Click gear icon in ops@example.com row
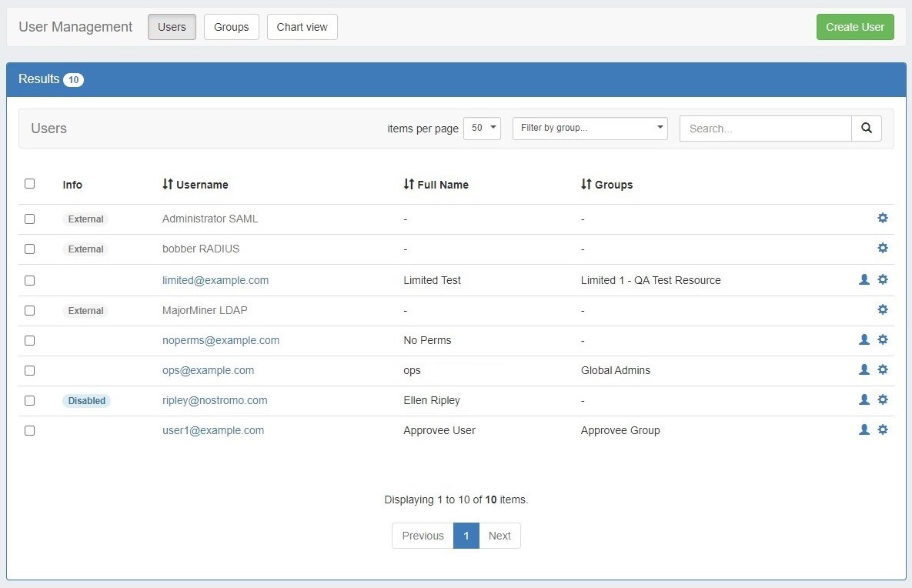Image resolution: width=912 pixels, height=588 pixels. pos(883,369)
